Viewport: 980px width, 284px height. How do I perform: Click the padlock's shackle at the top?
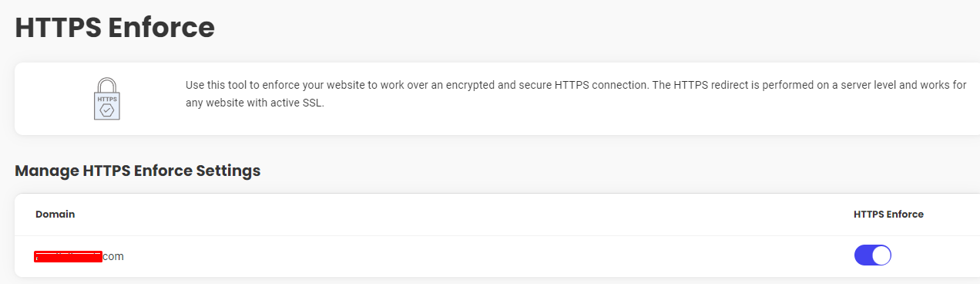point(107,84)
